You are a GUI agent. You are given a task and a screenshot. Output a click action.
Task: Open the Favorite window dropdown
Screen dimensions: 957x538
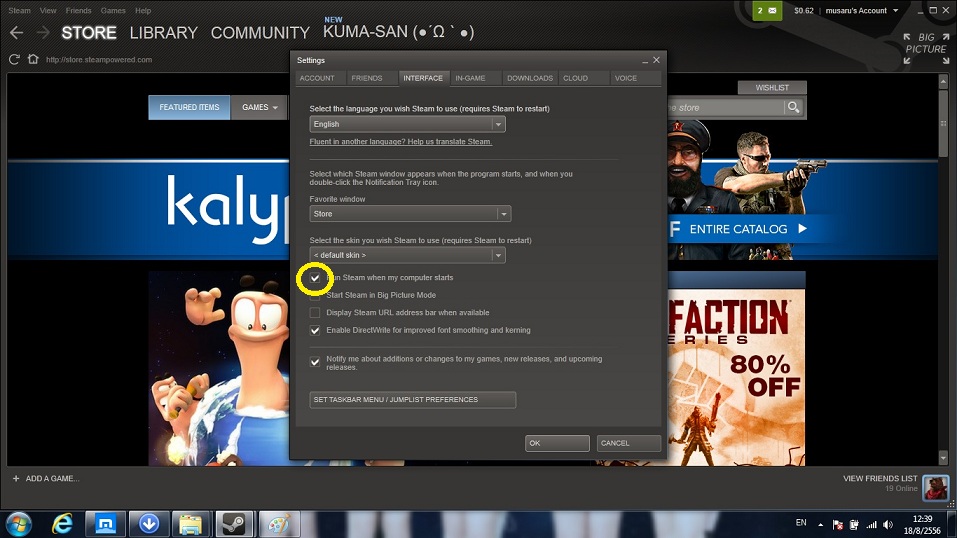(x=410, y=214)
